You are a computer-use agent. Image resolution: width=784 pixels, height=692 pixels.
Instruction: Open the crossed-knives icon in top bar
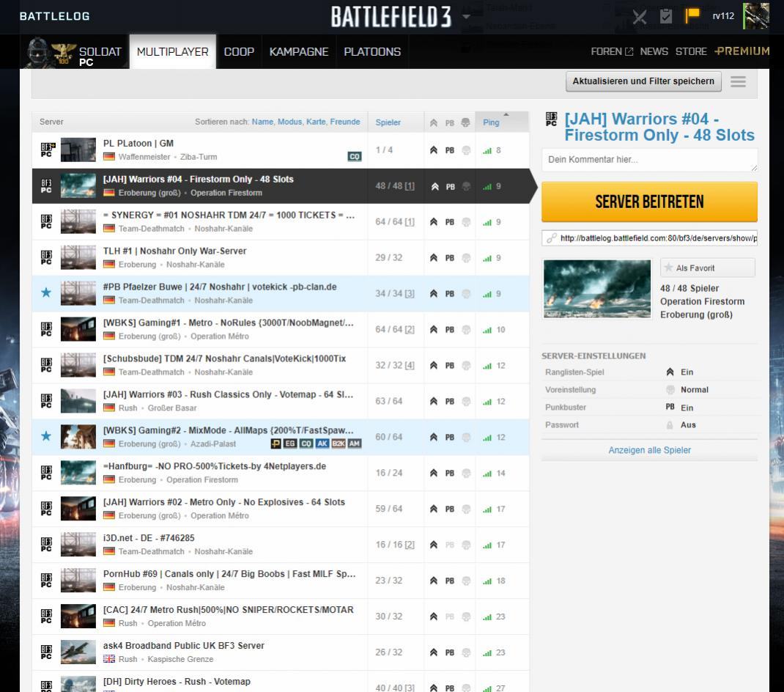[640, 17]
